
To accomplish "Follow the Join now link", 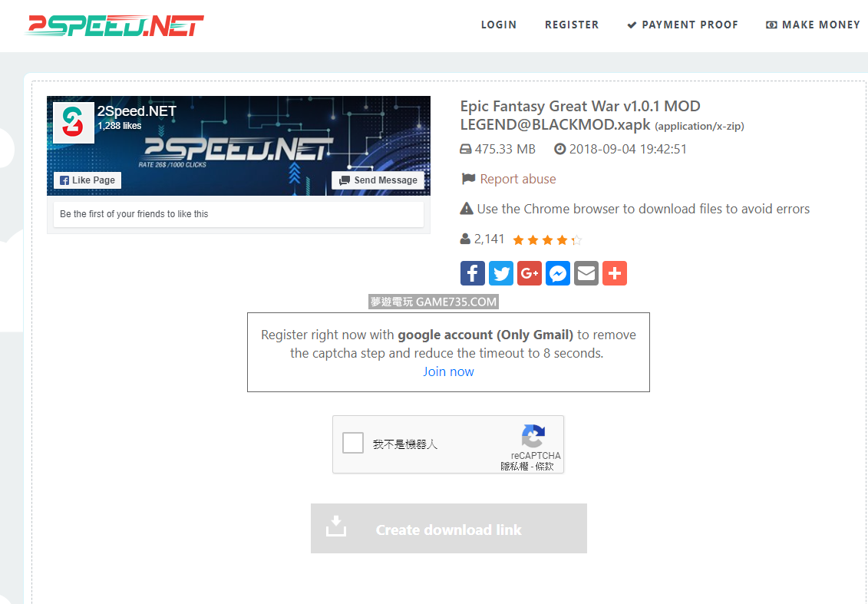I will pyautogui.click(x=448, y=371).
